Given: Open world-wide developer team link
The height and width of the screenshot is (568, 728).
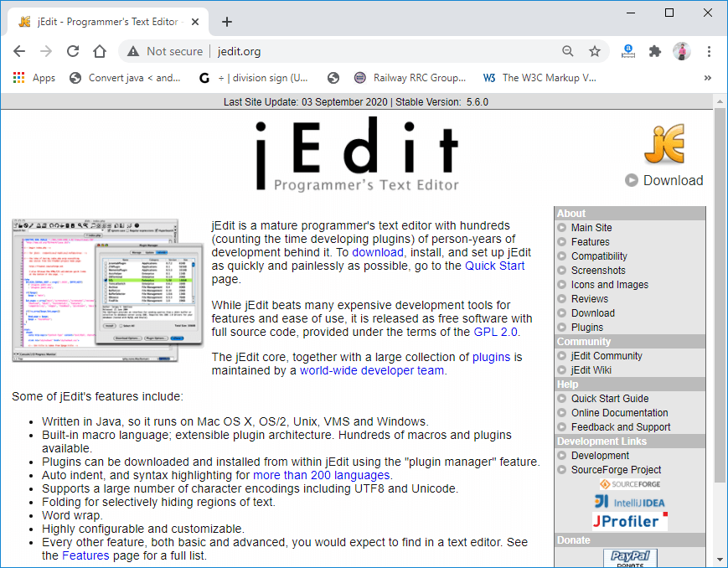Looking at the screenshot, I should (x=371, y=370).
